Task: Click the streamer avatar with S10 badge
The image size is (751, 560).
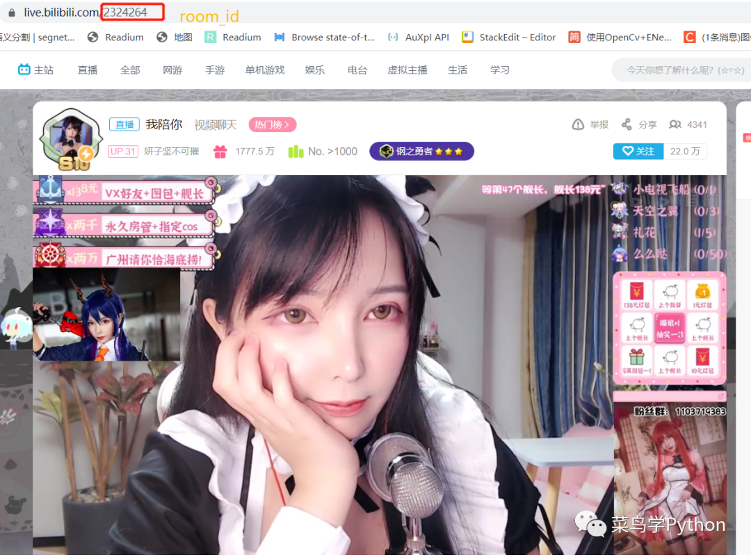Action: (71, 139)
